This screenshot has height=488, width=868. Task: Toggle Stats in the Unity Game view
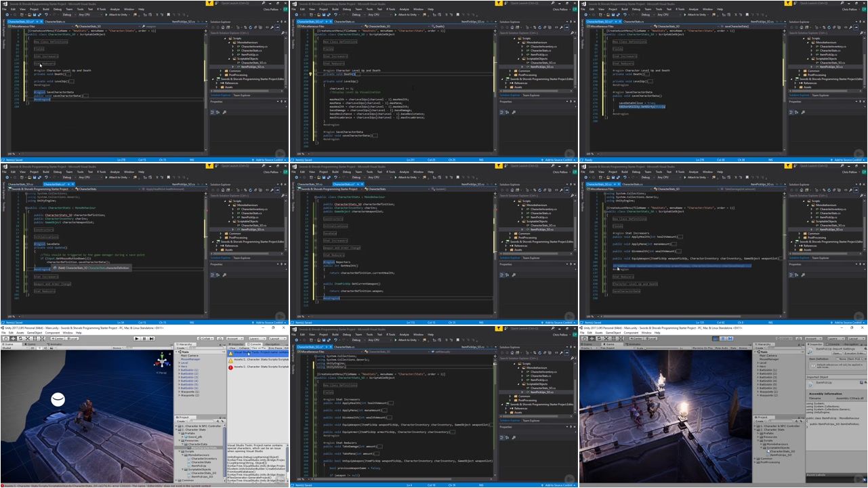coord(733,348)
